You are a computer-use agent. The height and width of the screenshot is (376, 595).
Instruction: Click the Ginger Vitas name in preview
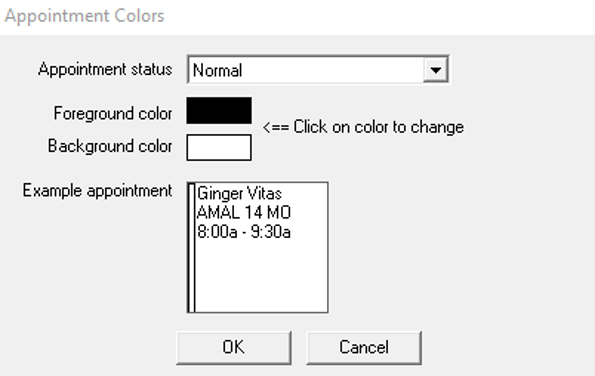[x=239, y=194]
